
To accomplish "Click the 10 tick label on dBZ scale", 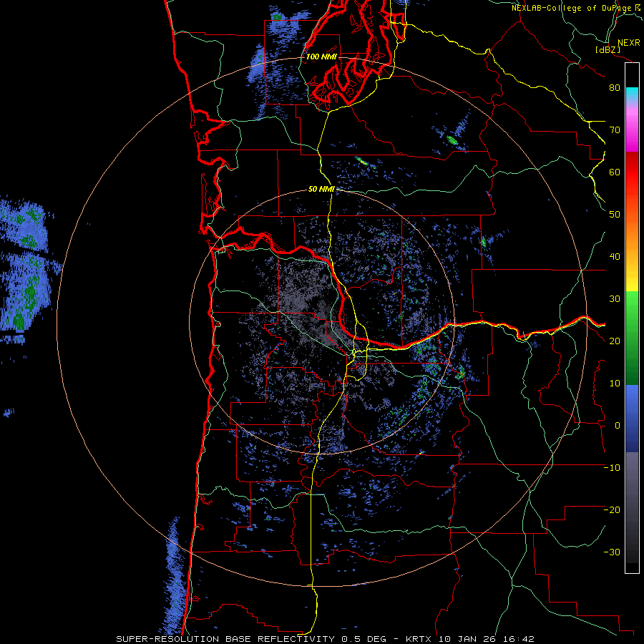I will [615, 384].
